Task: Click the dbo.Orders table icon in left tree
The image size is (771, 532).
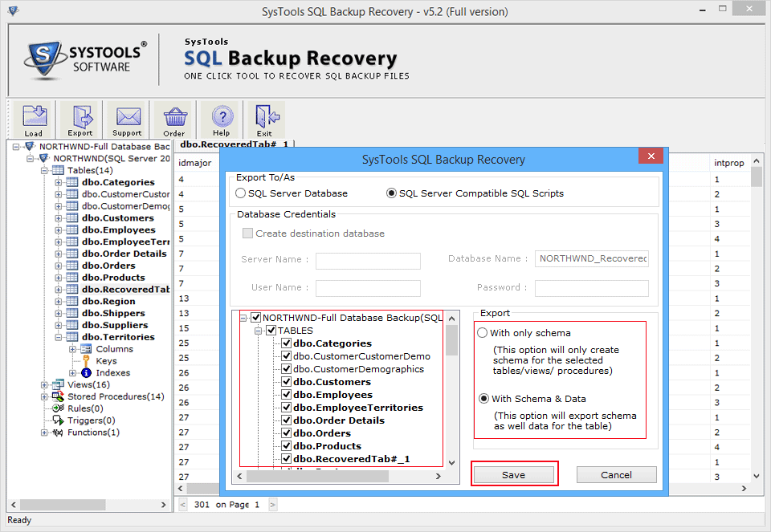Action: pyautogui.click(x=72, y=266)
